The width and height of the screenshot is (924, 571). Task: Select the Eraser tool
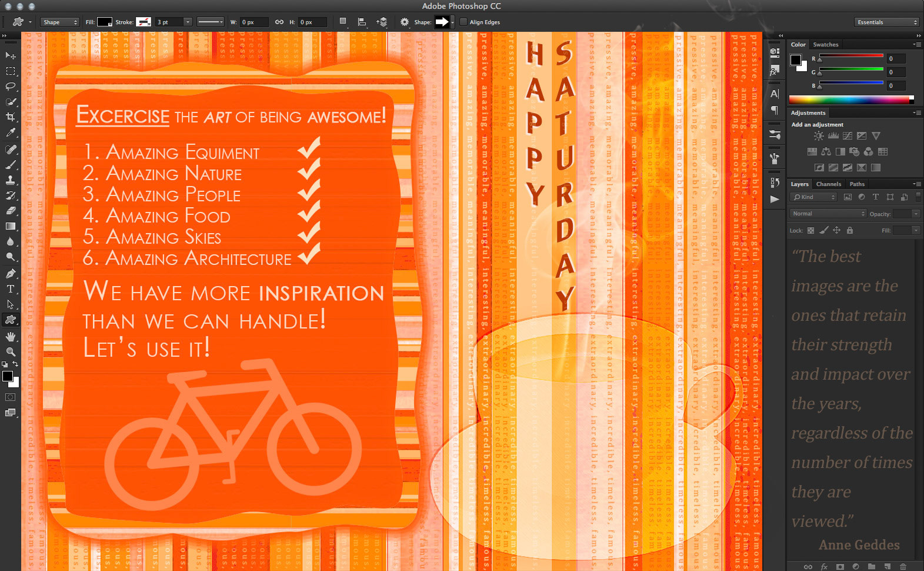[x=10, y=211]
